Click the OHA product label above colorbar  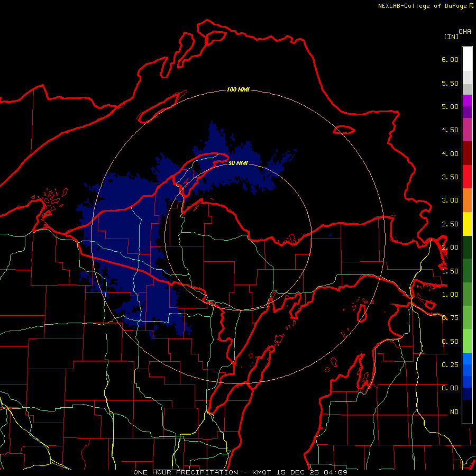465,31
